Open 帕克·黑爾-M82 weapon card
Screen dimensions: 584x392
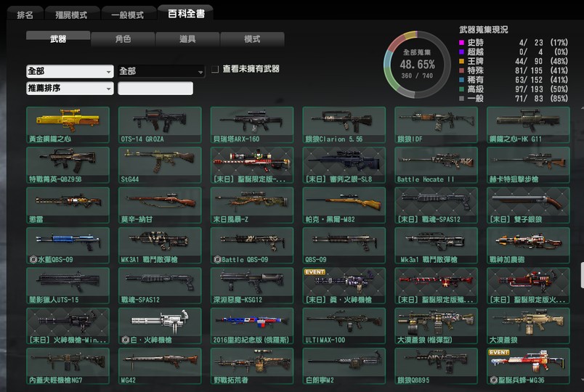pos(344,205)
